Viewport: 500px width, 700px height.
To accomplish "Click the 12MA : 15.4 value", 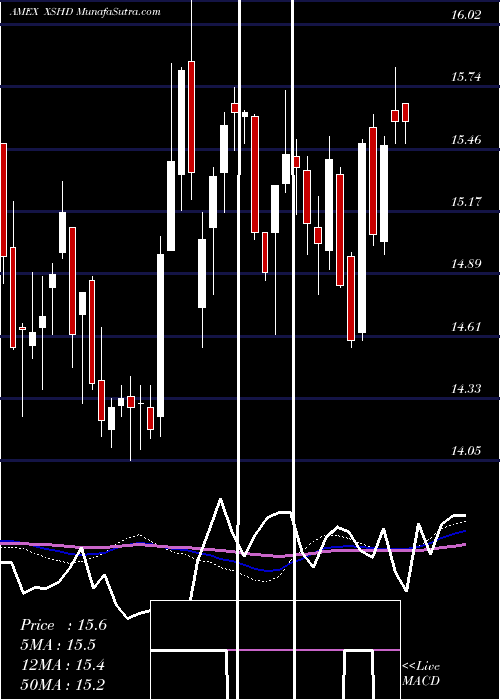I will [x=63, y=665].
